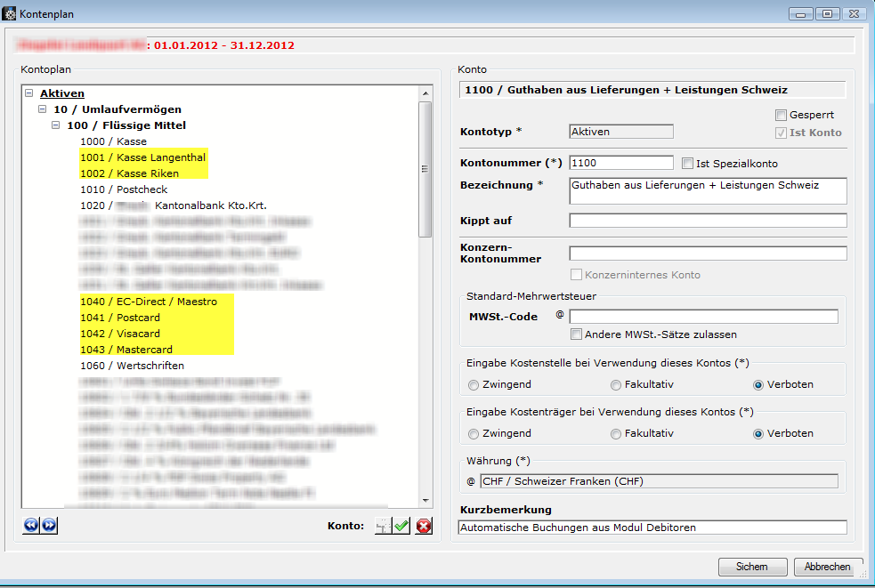
Task: Click into the Kurzbemerkung text field
Action: tap(652, 528)
